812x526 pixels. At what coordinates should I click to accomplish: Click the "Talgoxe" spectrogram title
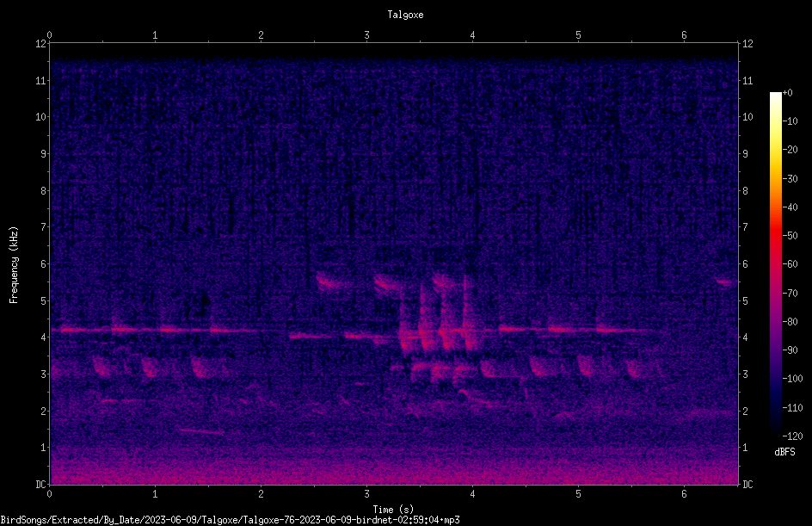405,15
